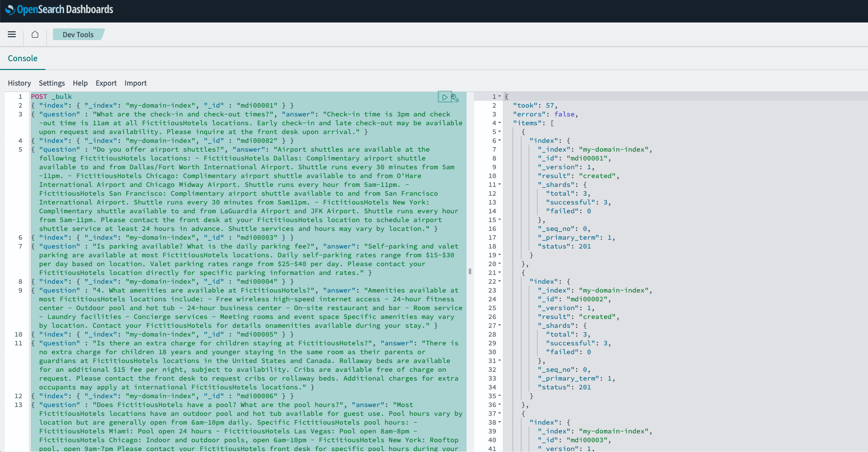The width and height of the screenshot is (868, 452).
Task: Click the Export menu item
Action: (x=106, y=83)
